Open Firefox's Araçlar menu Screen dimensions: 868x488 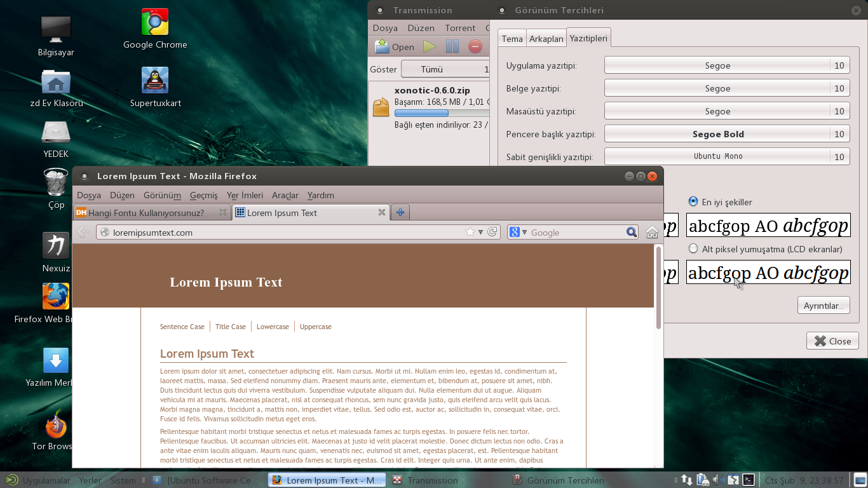point(285,195)
